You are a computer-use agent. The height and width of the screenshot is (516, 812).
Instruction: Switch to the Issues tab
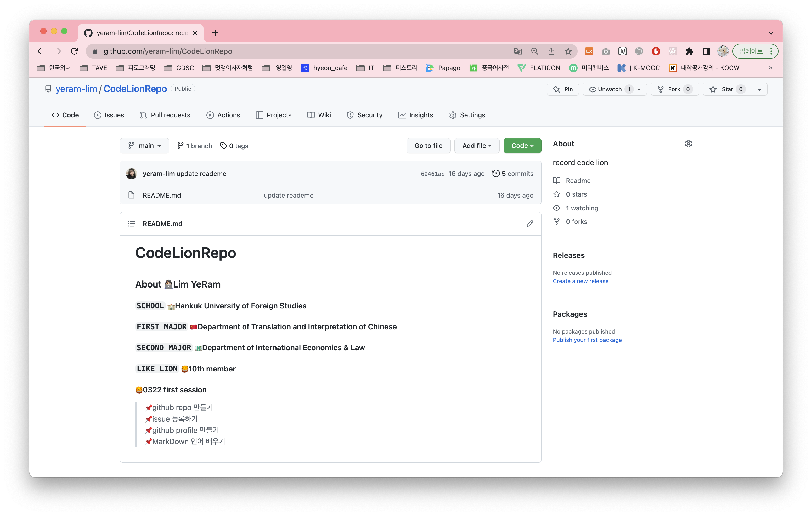point(109,115)
